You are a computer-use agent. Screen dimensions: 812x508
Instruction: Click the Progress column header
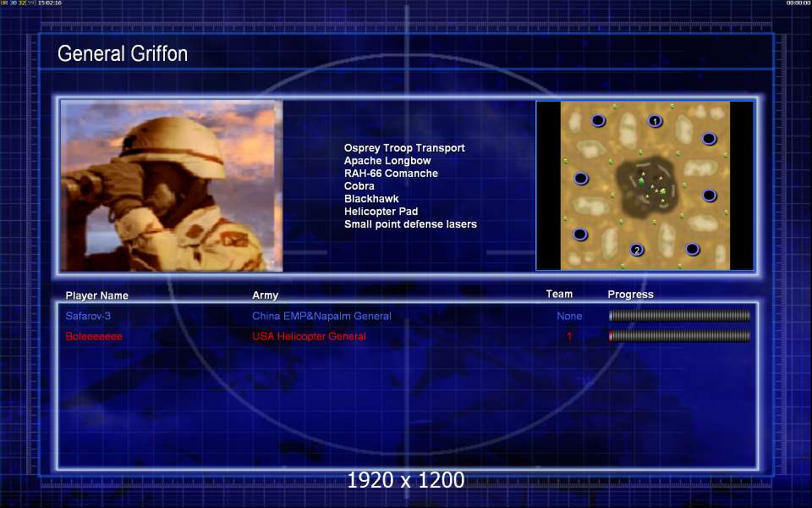click(630, 295)
